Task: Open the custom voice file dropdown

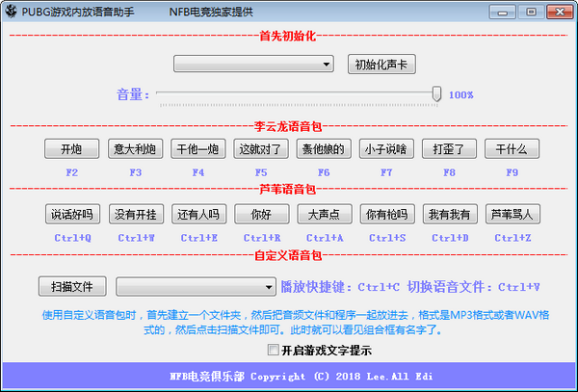Action: tap(196, 287)
